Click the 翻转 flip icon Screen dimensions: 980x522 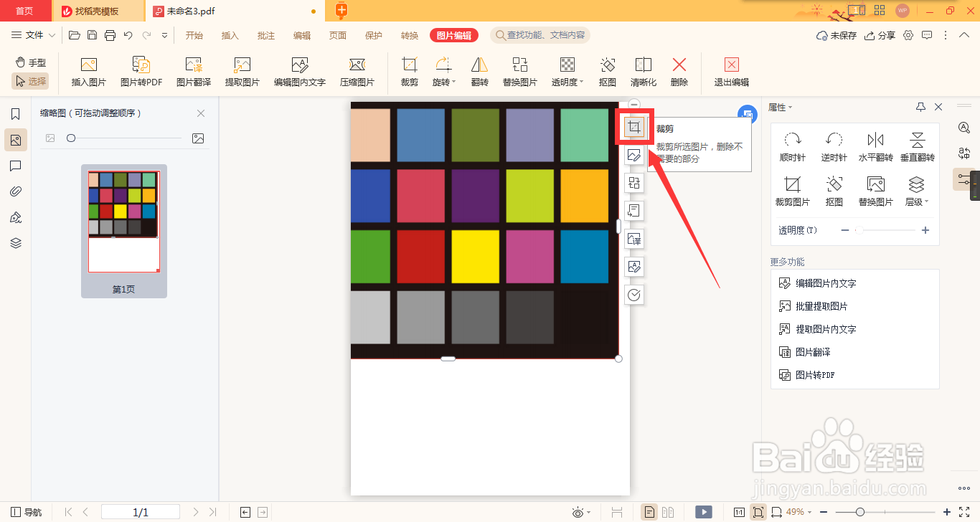(479, 72)
